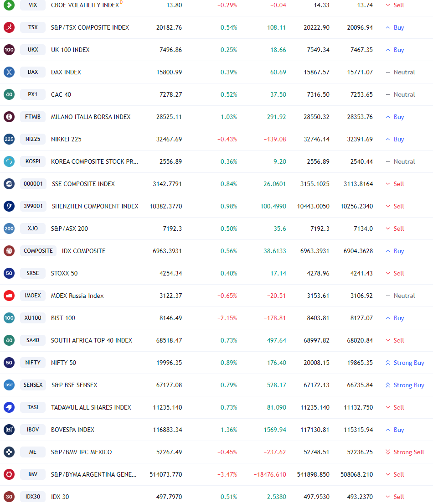Click the -18476.610 change value for IMV
Screen dimensions: 433x504
click(270, 474)
